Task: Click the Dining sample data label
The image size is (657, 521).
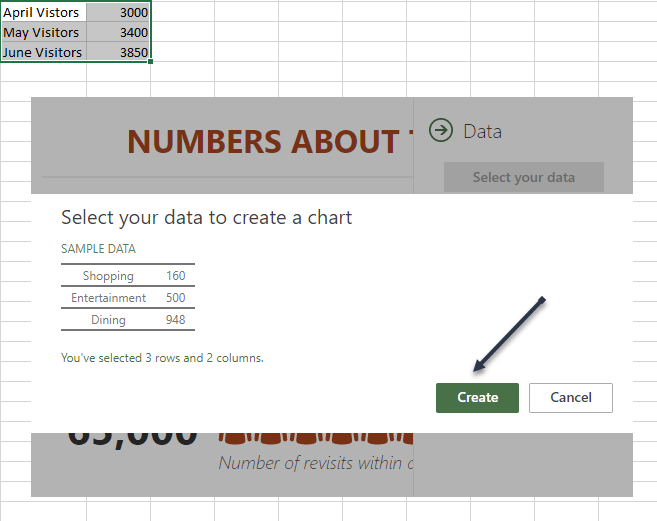Action: [108, 320]
